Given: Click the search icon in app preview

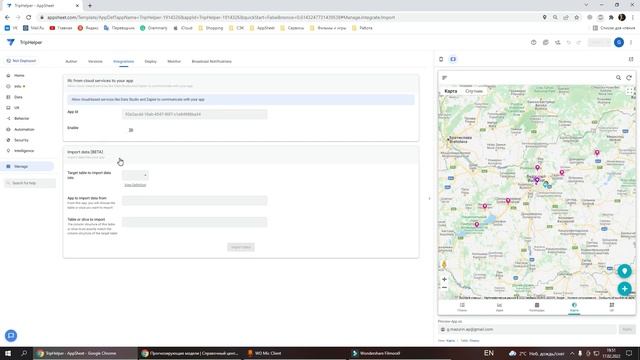Looking at the screenshot, I should pyautogui.click(x=618, y=78).
